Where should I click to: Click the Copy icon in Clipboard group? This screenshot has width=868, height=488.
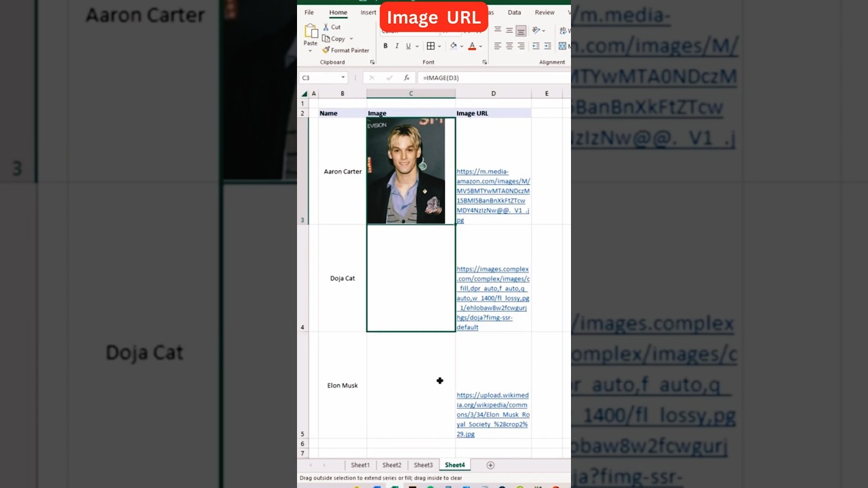(326, 39)
